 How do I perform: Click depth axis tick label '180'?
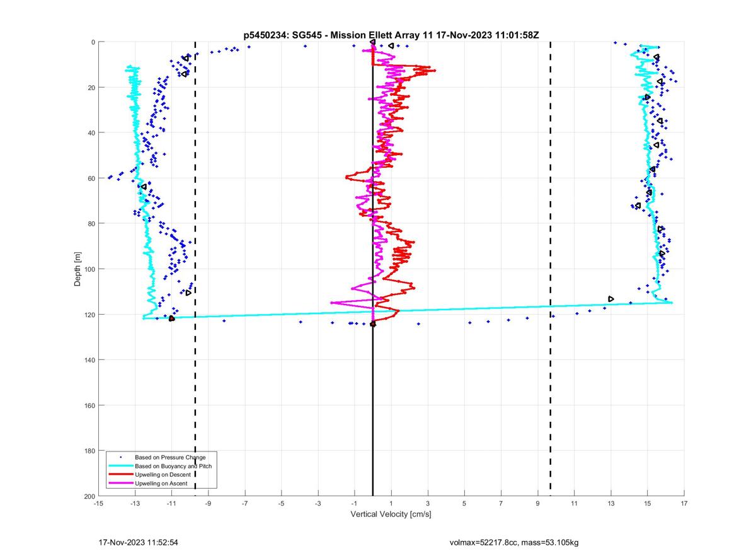click(89, 451)
